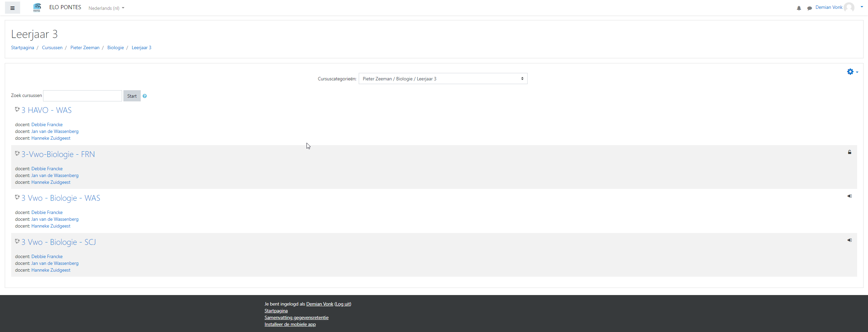This screenshot has height=332, width=868.
Task: Click the unlock icon for 3-Vwo-Biologie - FRN
Action: pyautogui.click(x=850, y=152)
